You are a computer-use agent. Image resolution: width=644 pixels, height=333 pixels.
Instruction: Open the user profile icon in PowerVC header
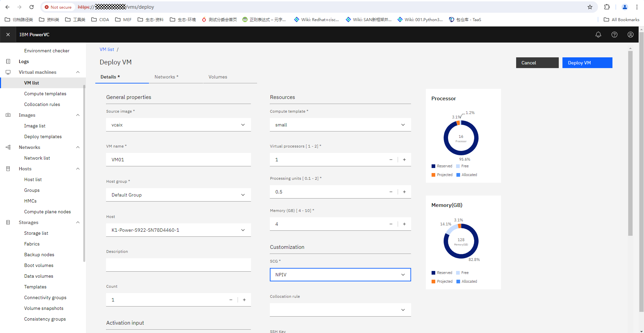631,35
